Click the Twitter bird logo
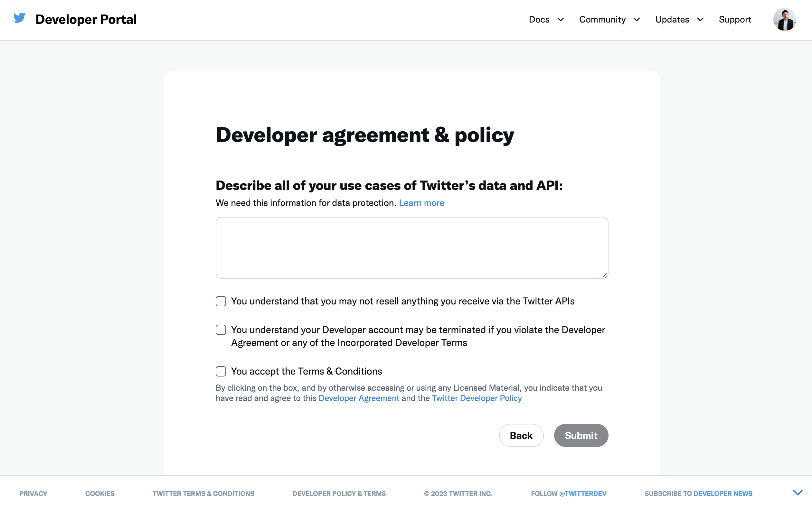Screen dimensions: 812x511 [19, 18]
